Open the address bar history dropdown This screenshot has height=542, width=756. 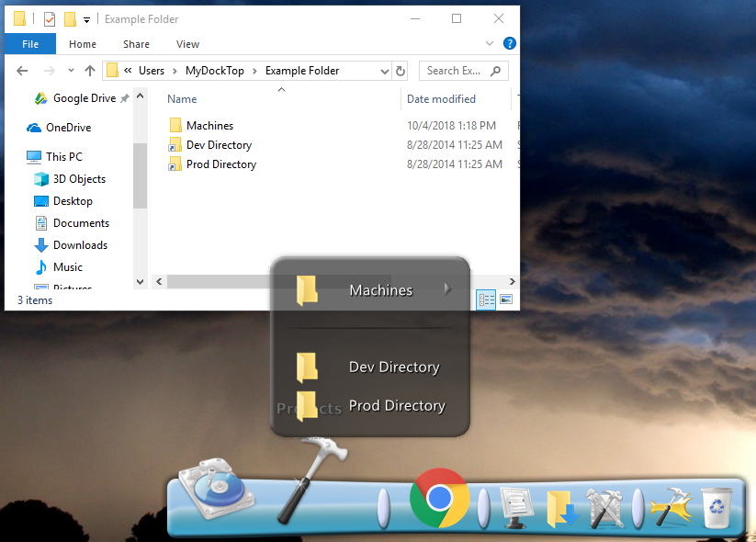click(x=384, y=71)
